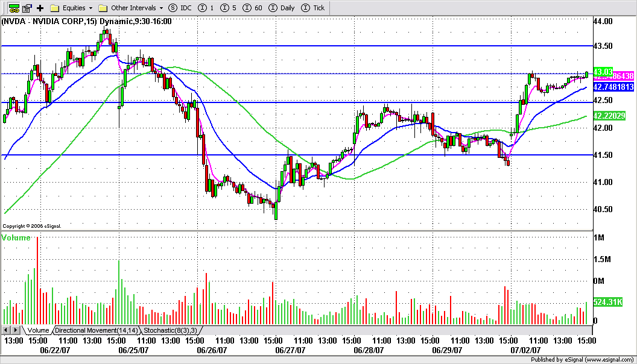Open the Equities dropdown menu
637x364 pixels.
(72, 8)
